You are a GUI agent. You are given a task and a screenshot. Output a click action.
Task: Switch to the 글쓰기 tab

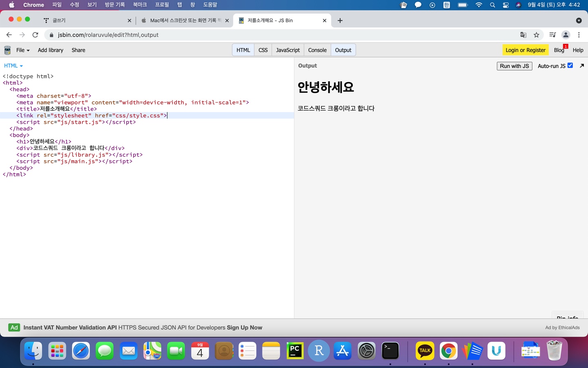(88, 20)
